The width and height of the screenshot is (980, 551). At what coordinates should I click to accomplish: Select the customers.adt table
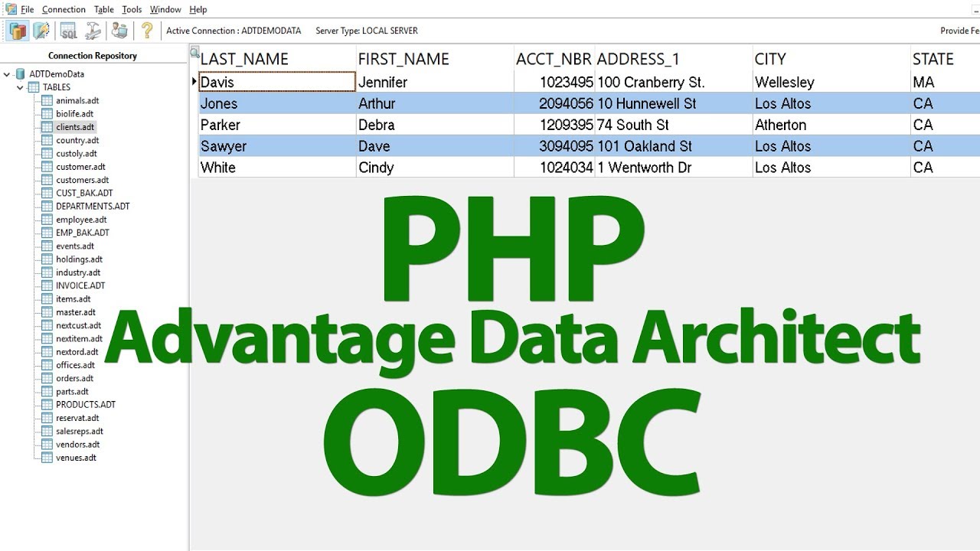[x=82, y=180]
